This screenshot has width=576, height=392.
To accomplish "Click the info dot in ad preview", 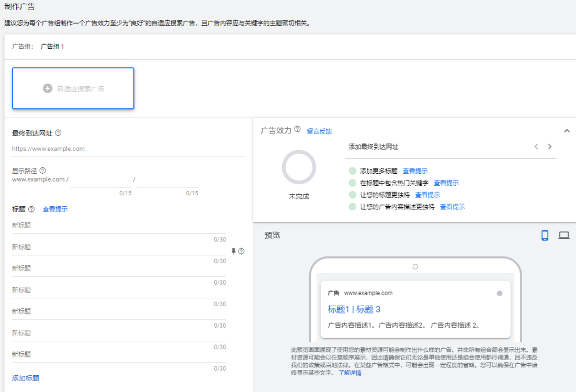I will 500,293.
